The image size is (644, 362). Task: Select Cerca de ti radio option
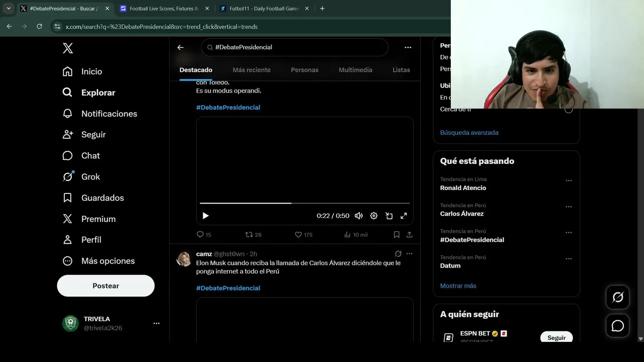[569, 109]
